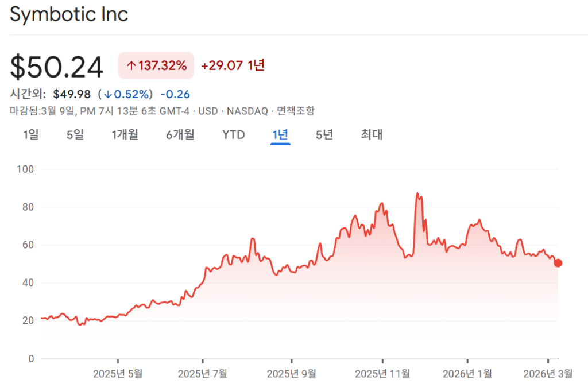
Task: Click the 2025년 7월 axis label
Action: [x=203, y=374]
